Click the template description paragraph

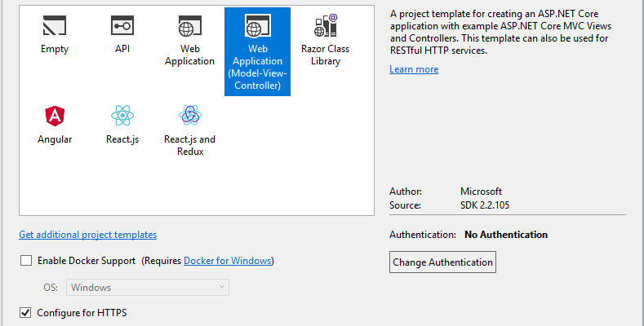click(x=506, y=33)
